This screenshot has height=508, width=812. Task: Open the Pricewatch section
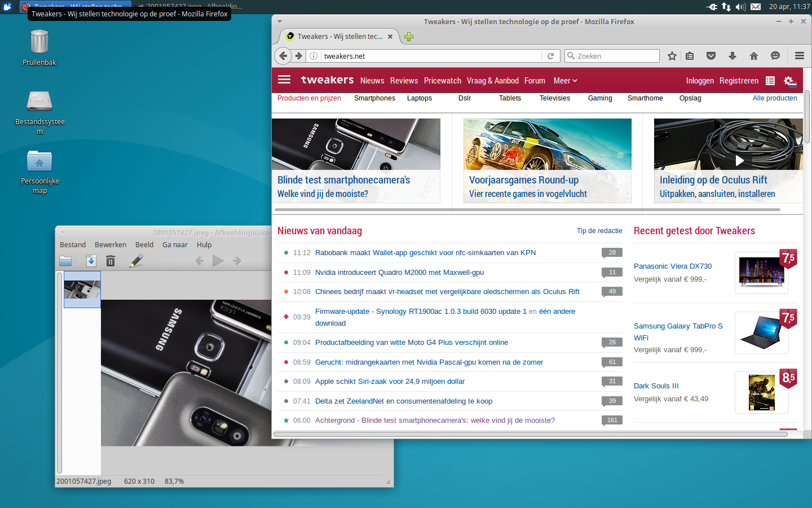coord(443,81)
